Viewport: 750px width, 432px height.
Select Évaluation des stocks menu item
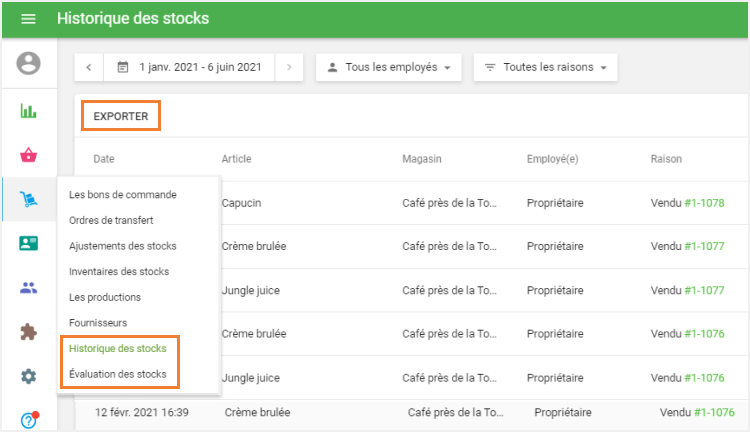click(x=120, y=375)
